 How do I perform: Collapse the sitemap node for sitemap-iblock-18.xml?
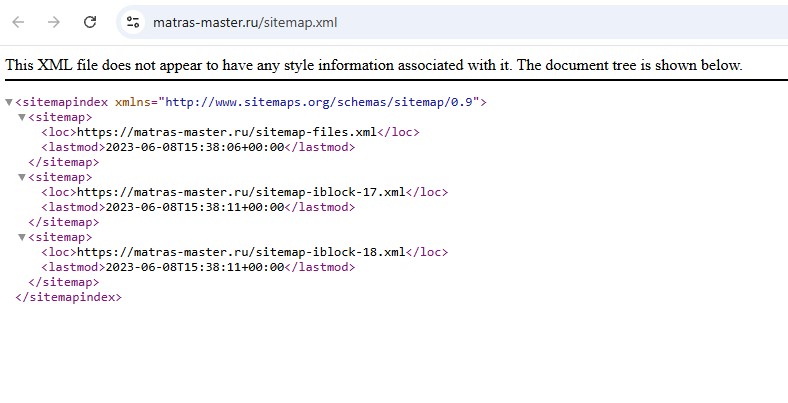(x=22, y=237)
